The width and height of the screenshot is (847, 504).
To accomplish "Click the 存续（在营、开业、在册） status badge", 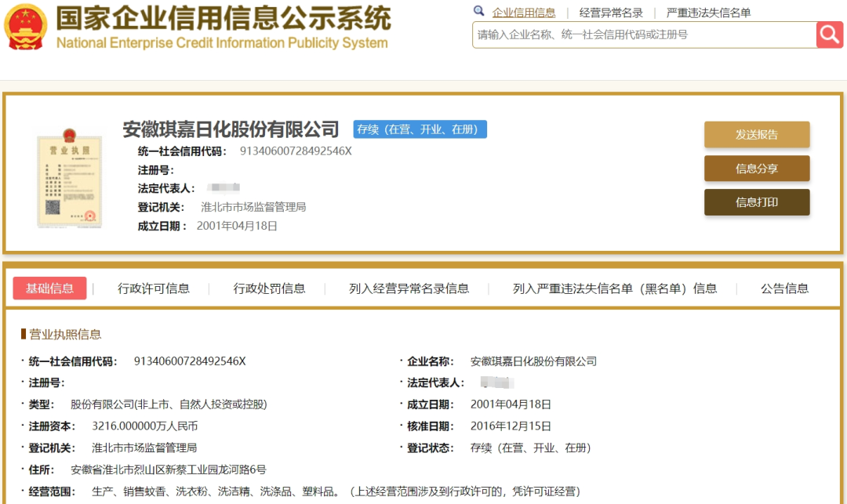I will [420, 129].
